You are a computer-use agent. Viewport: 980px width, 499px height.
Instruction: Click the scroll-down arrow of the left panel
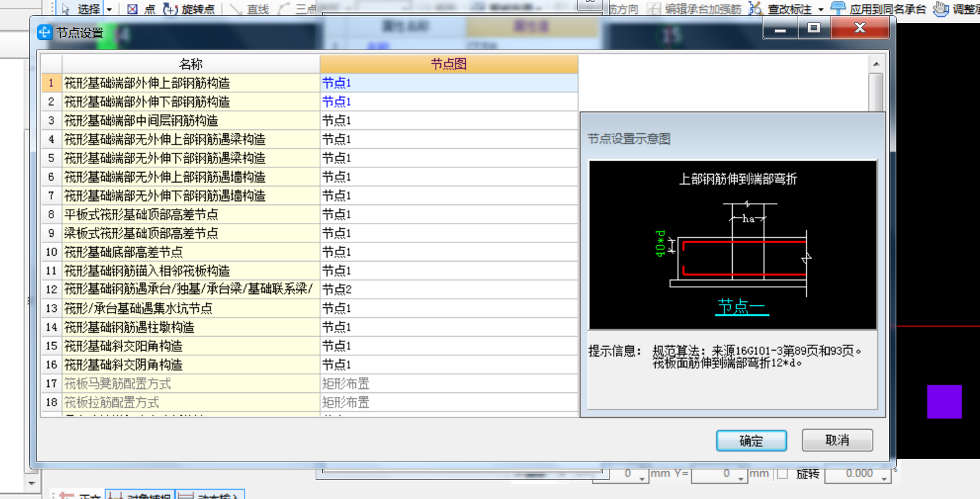(x=32, y=483)
